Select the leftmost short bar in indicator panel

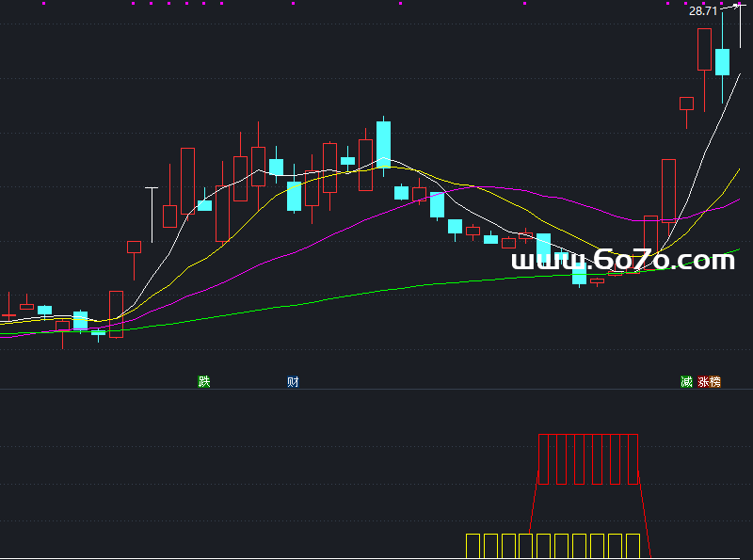[473, 545]
